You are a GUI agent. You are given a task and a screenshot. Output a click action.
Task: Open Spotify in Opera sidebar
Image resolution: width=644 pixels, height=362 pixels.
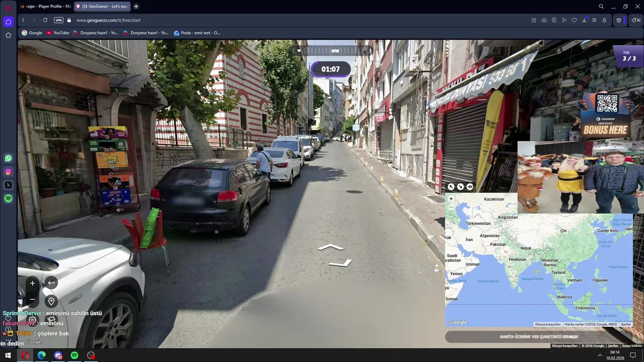[8, 199]
